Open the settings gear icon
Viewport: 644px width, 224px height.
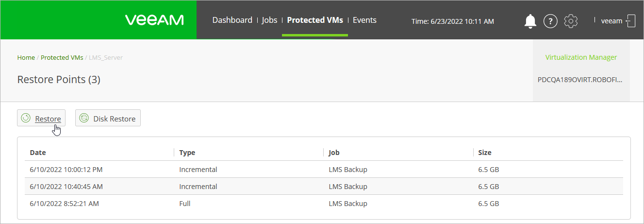tap(571, 21)
